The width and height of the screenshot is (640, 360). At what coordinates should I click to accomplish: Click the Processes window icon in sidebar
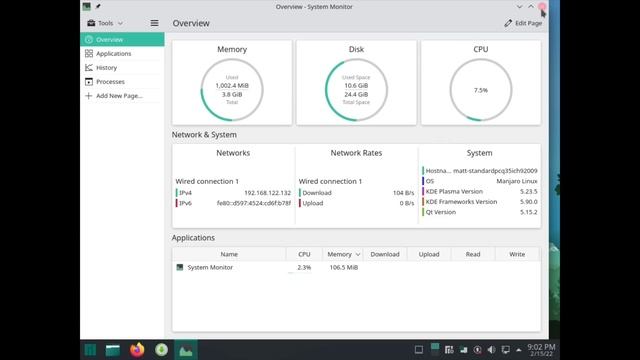pyautogui.click(x=89, y=82)
